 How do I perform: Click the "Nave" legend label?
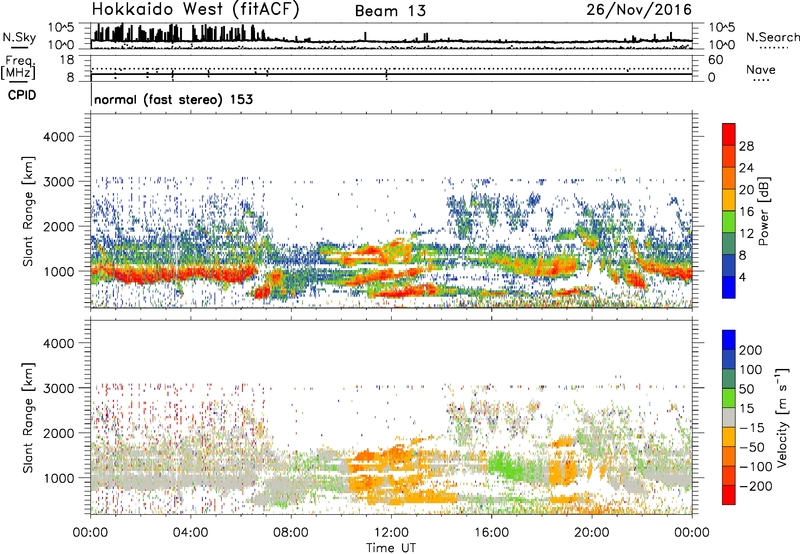pos(761,70)
